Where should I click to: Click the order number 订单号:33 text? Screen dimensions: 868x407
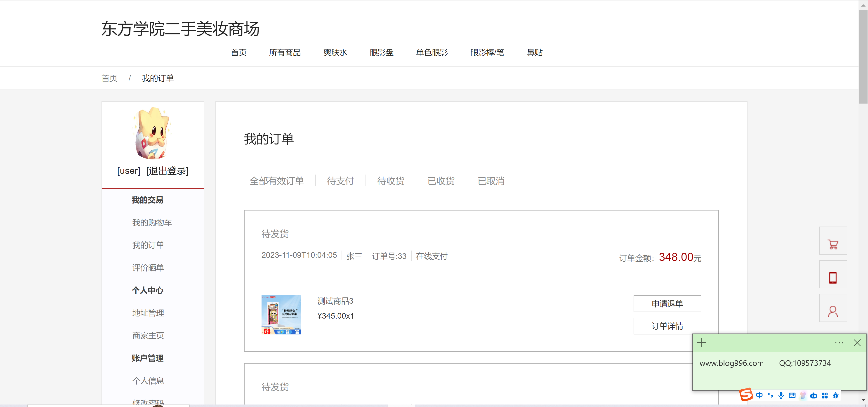pyautogui.click(x=389, y=256)
